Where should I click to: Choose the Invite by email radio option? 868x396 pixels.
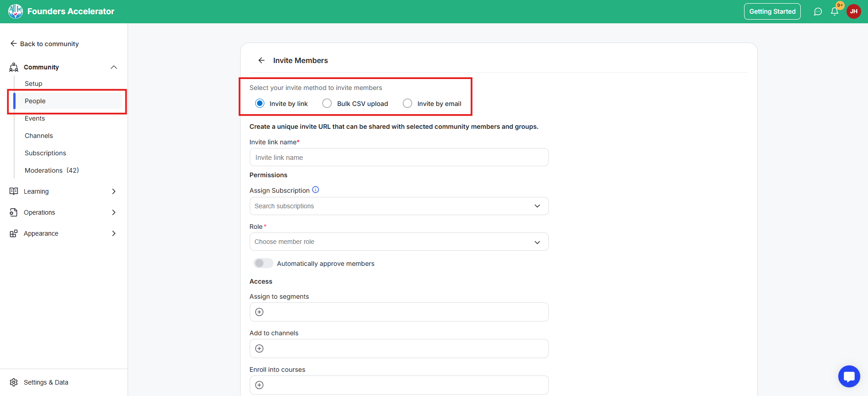pyautogui.click(x=407, y=104)
